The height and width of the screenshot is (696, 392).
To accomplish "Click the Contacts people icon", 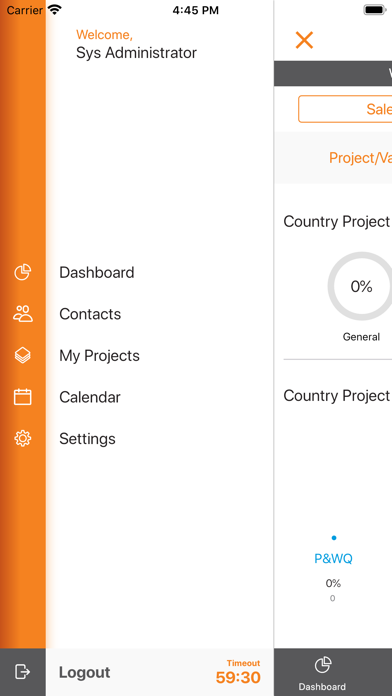I will (x=23, y=313).
